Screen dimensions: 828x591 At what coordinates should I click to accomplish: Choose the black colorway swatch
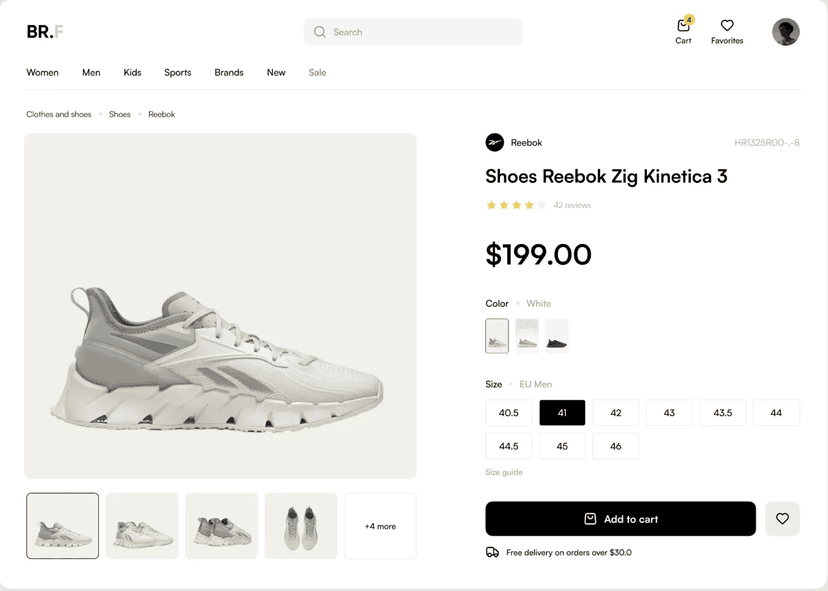pos(557,336)
